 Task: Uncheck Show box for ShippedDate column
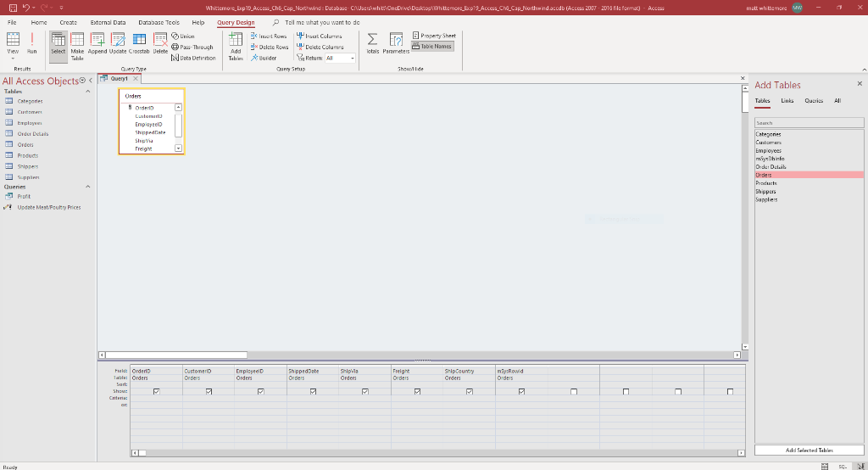coord(314,391)
